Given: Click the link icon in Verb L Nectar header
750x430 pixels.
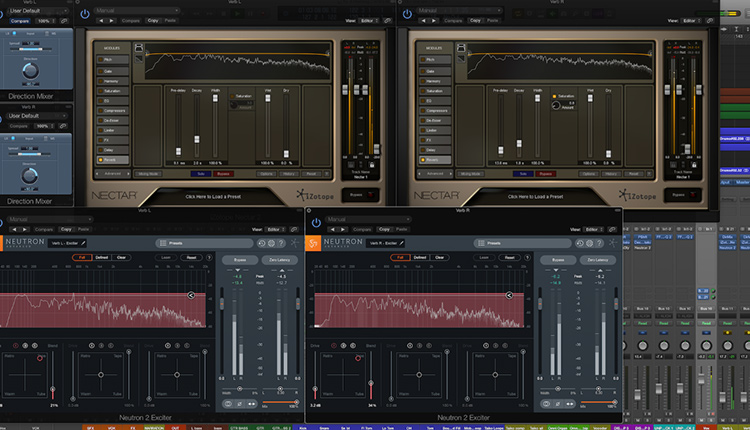Looking at the screenshot, I should tap(388, 21).
